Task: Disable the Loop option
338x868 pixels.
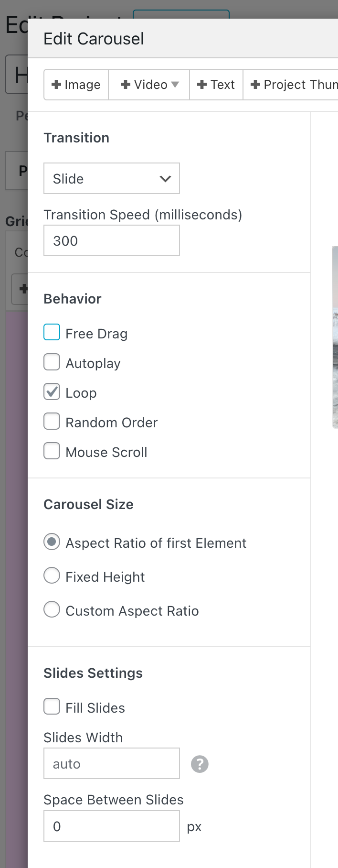Action: (x=52, y=391)
